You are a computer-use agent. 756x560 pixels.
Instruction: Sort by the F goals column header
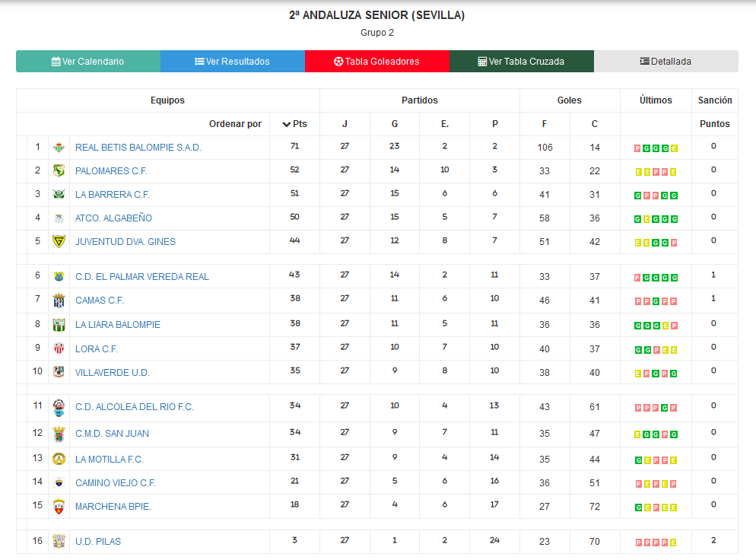click(545, 124)
